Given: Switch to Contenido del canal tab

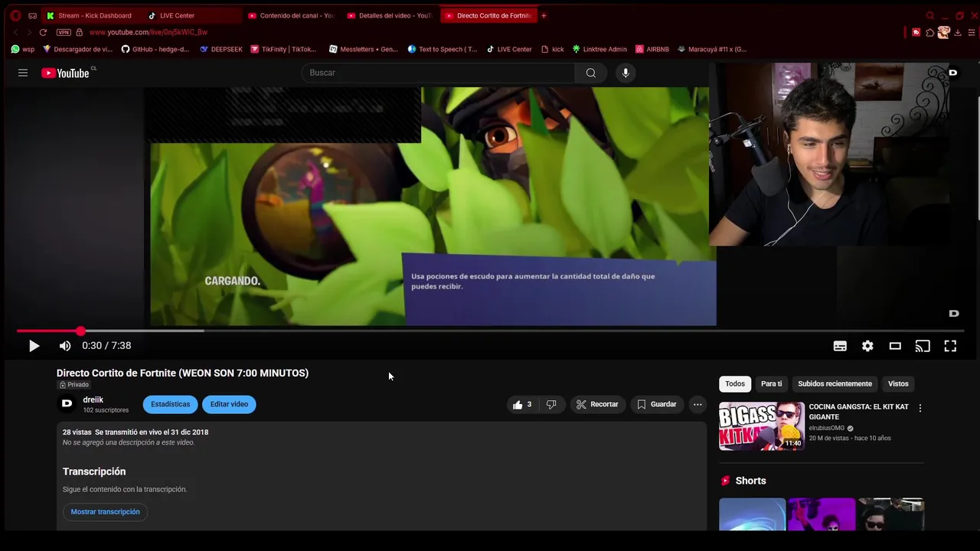Looking at the screenshot, I should click(x=291, y=15).
